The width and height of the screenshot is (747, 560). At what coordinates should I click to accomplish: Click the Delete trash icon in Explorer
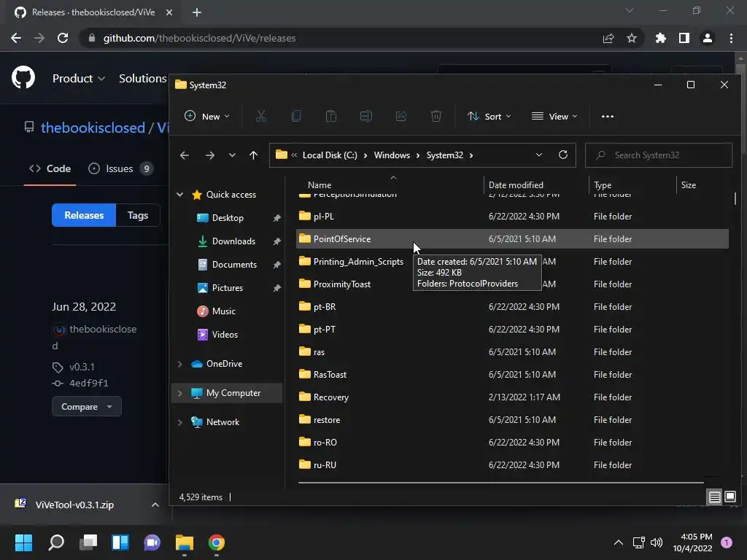coord(436,116)
